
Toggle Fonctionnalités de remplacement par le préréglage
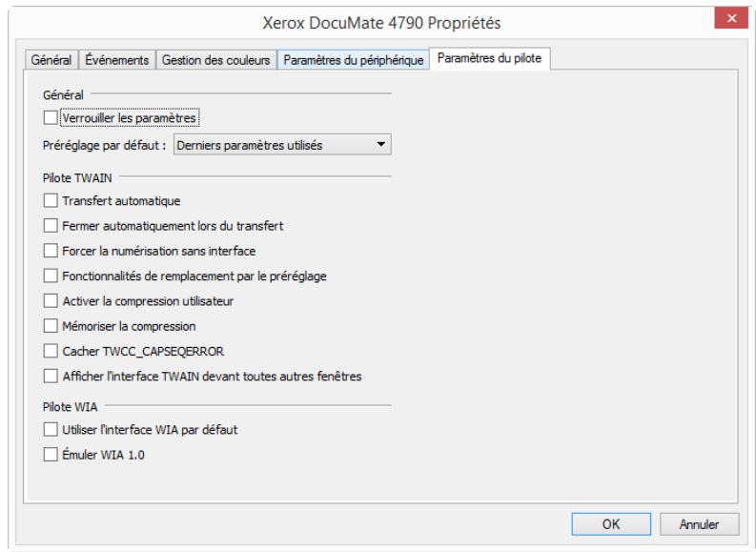[51, 276]
